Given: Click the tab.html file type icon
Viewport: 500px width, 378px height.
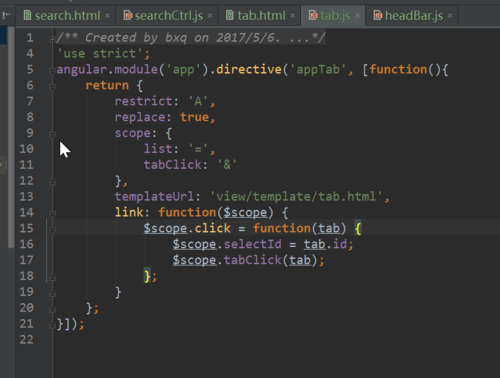Looking at the screenshot, I should [x=230, y=15].
